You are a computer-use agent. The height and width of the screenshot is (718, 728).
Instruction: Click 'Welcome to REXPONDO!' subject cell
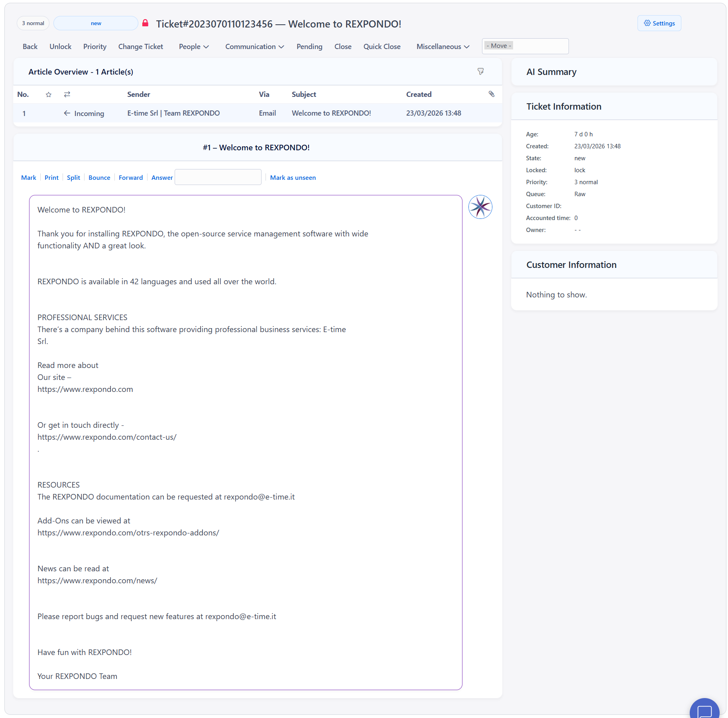pyautogui.click(x=331, y=113)
